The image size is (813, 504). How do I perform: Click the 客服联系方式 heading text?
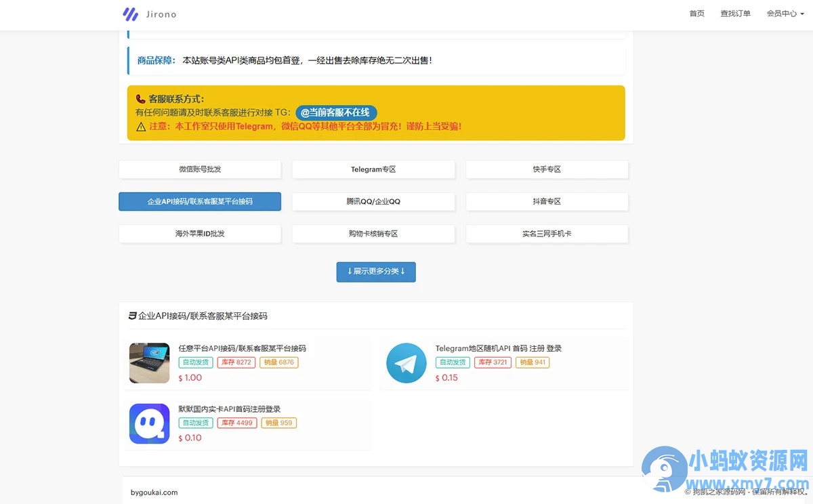click(176, 99)
